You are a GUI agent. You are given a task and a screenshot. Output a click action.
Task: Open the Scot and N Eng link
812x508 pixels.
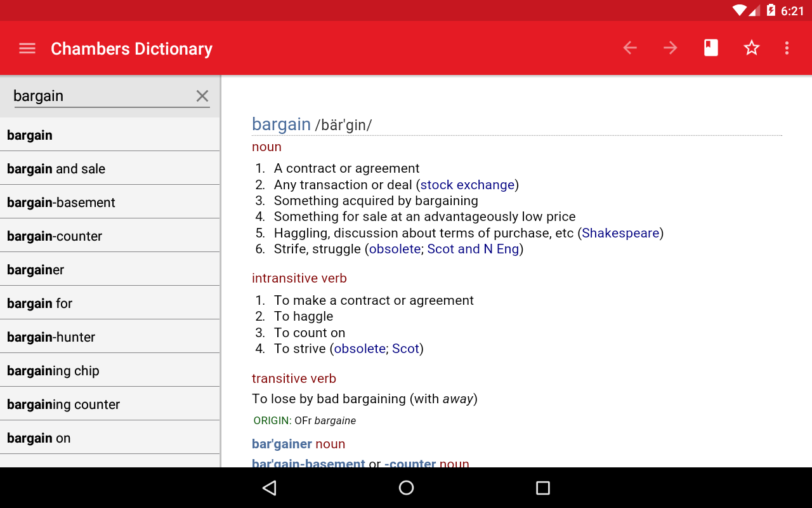tap(473, 249)
